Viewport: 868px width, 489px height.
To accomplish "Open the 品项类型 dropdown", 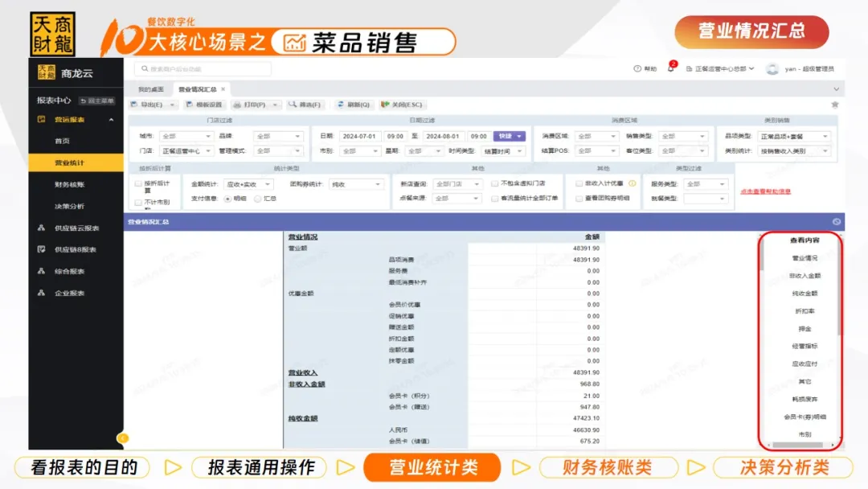I will pyautogui.click(x=794, y=136).
